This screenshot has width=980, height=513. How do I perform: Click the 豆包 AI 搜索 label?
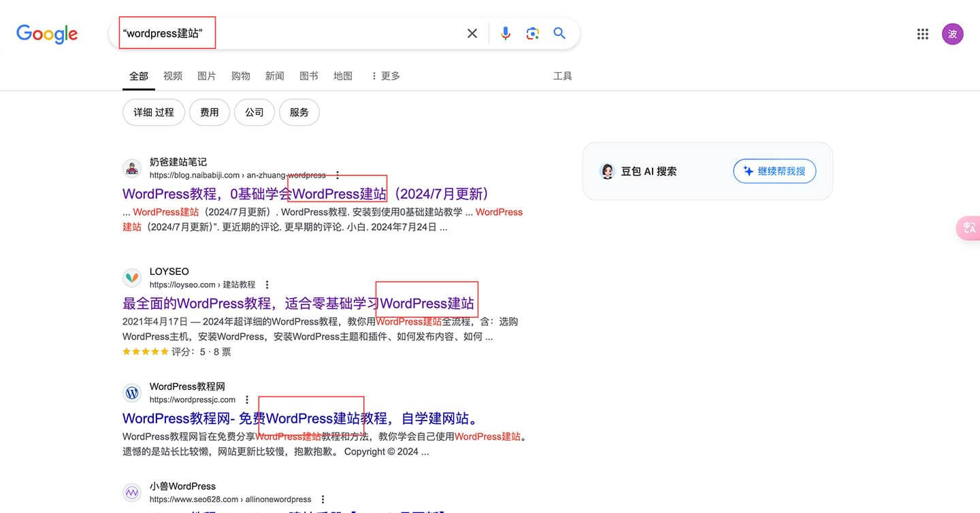point(649,171)
